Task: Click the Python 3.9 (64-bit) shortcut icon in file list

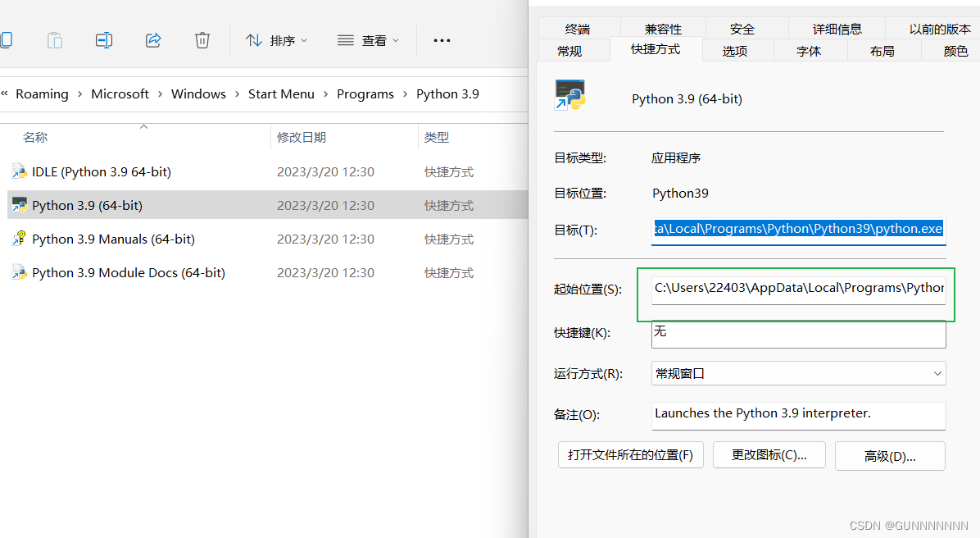Action: 20,205
